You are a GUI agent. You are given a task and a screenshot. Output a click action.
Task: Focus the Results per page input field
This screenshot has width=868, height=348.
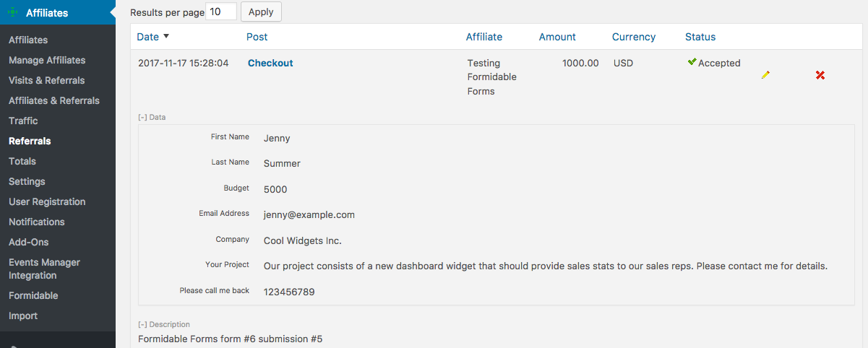[221, 12]
